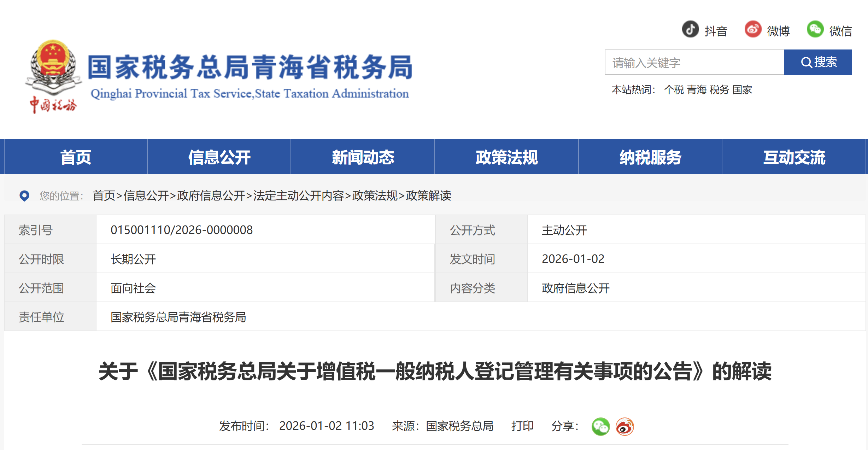Screen dimensions: 868x450
Task: Share the article via the Weibo icon
Action: 626,426
